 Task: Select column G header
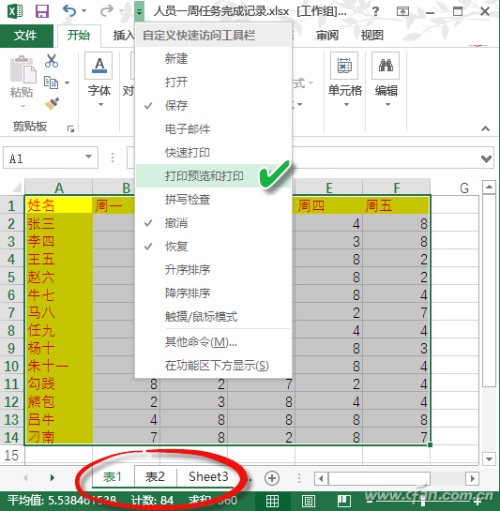coord(464,188)
